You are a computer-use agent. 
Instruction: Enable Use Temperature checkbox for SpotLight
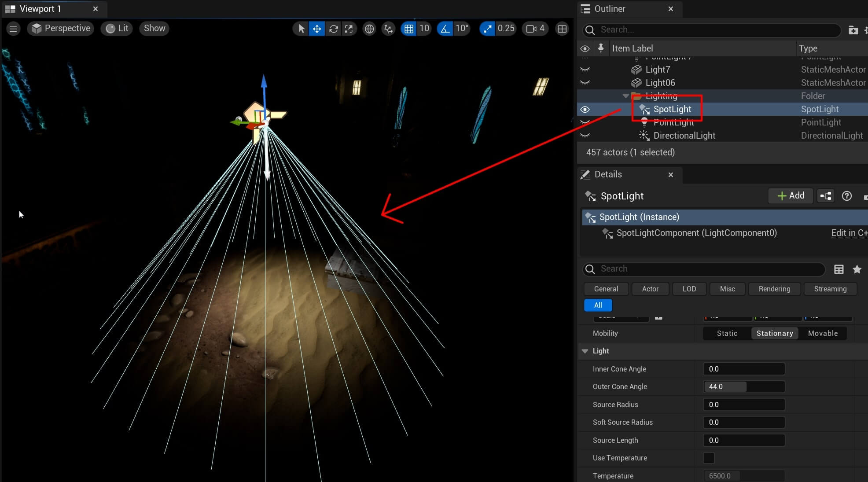point(708,458)
